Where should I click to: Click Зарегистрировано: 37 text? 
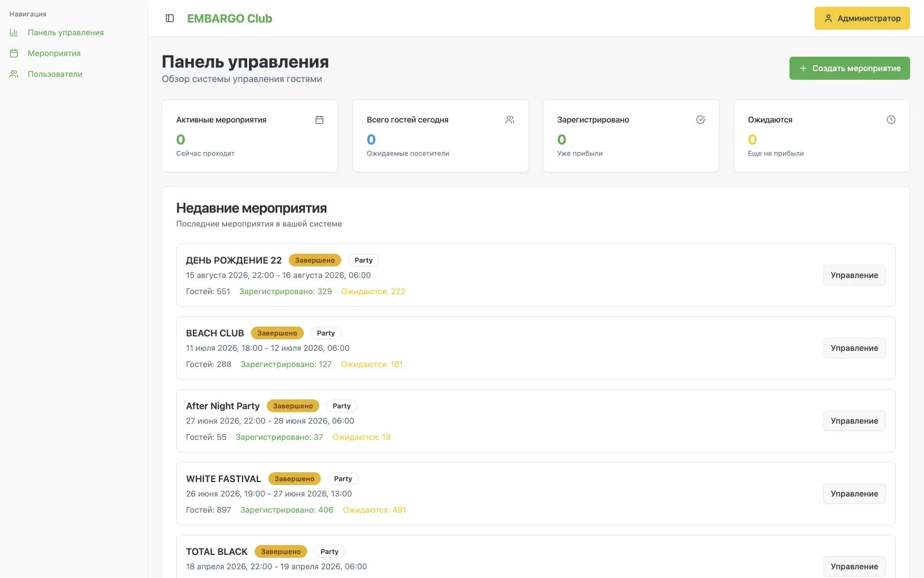[x=279, y=437]
